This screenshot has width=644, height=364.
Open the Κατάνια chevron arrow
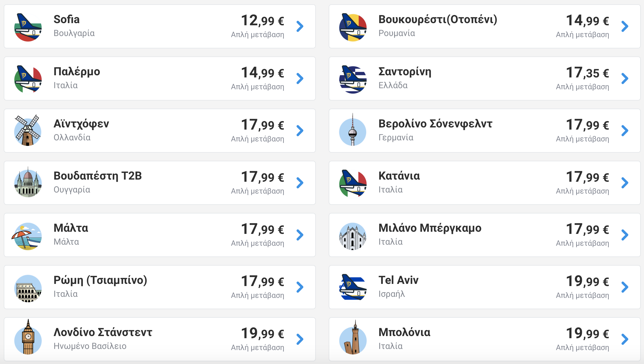[x=625, y=183]
